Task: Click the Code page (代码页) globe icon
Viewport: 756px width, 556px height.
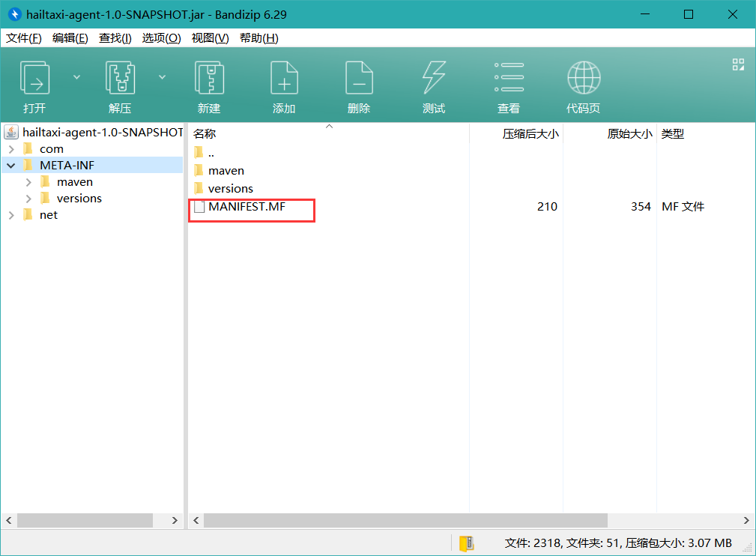Action: (x=584, y=78)
